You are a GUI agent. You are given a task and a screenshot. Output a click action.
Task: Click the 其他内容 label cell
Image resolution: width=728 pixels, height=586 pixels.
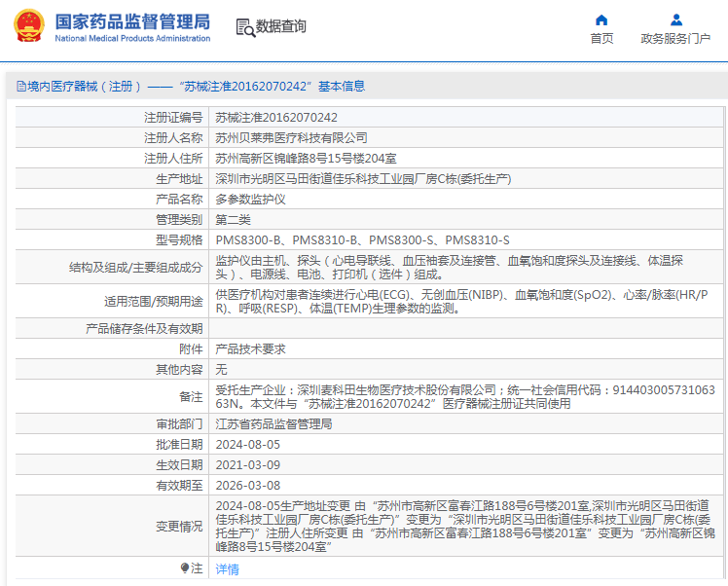pyautogui.click(x=112, y=370)
